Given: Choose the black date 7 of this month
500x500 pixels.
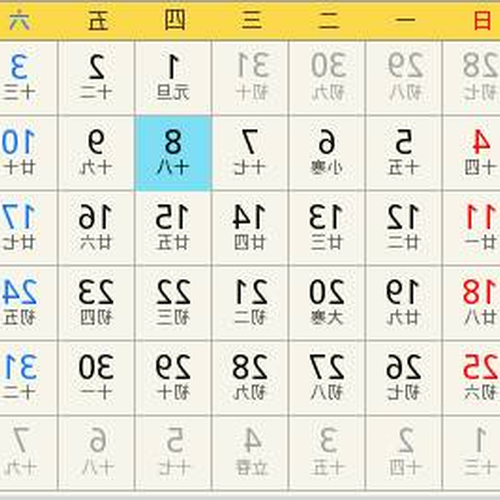Looking at the screenshot, I should [x=250, y=153].
